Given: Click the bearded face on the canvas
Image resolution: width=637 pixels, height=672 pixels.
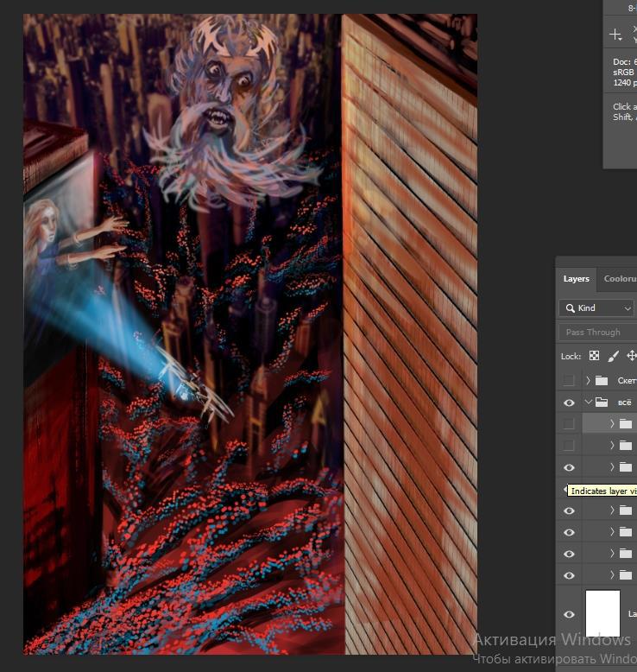Looking at the screenshot, I should coord(220,95).
